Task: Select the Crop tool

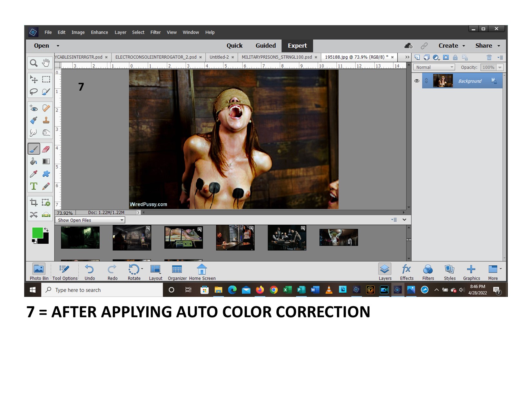Action: (x=34, y=202)
